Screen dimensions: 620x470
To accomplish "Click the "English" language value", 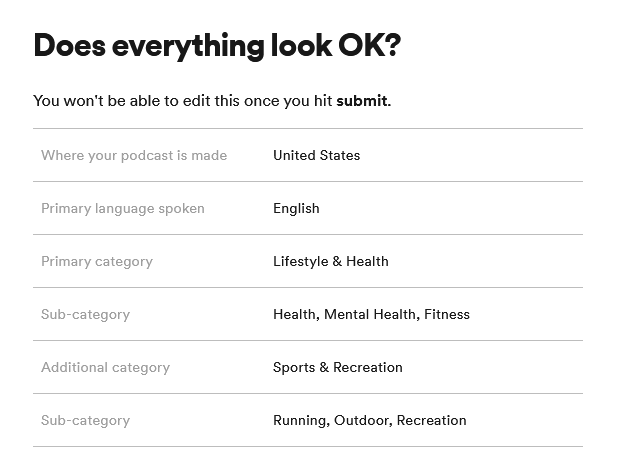I will (296, 208).
